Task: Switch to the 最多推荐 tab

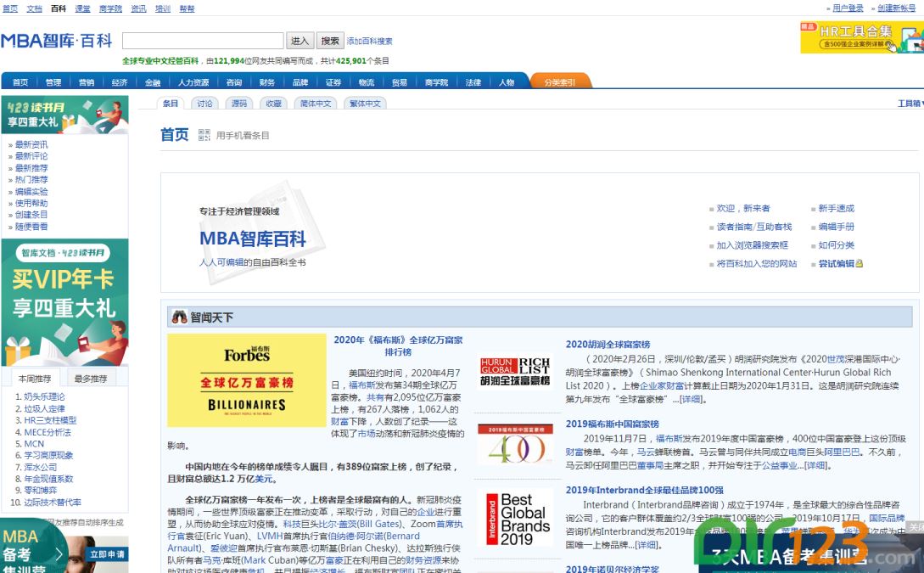Action: [91, 379]
